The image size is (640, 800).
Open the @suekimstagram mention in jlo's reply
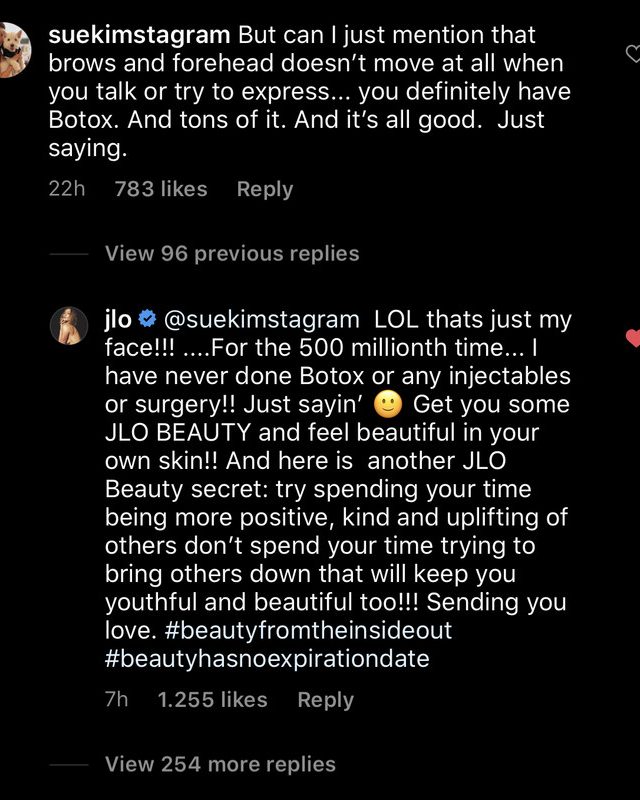tap(260, 321)
